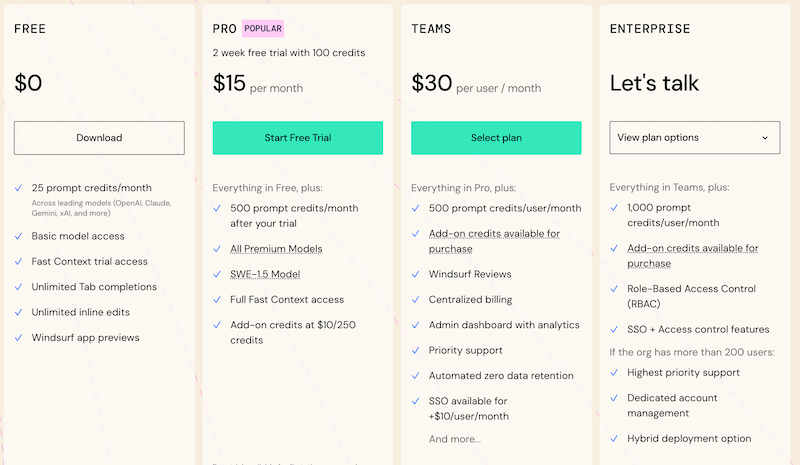Image resolution: width=800 pixels, height=465 pixels.
Task: Click 'And more...' under Teams features
Action: 454,439
